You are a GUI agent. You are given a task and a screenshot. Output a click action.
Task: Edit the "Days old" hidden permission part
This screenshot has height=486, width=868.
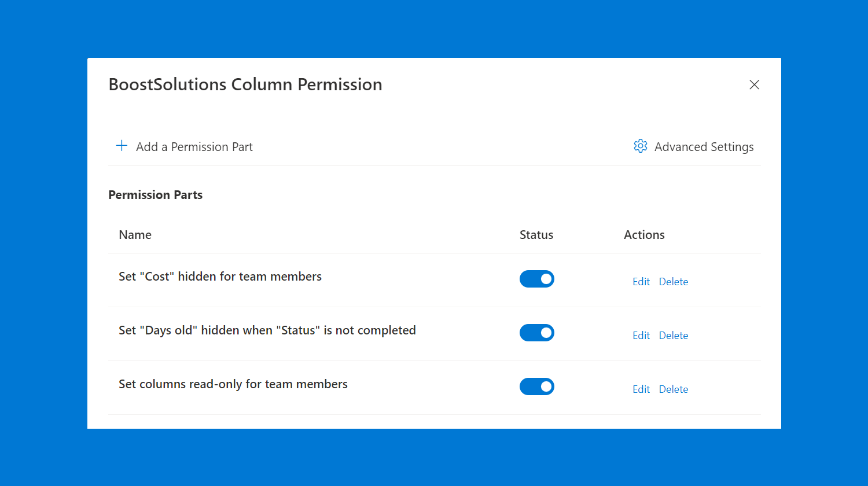pos(641,336)
